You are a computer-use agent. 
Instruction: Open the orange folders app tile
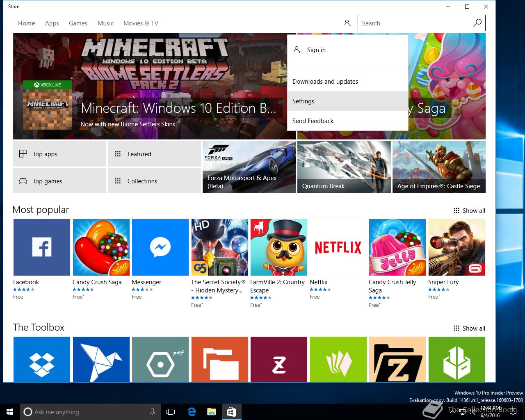(220, 359)
